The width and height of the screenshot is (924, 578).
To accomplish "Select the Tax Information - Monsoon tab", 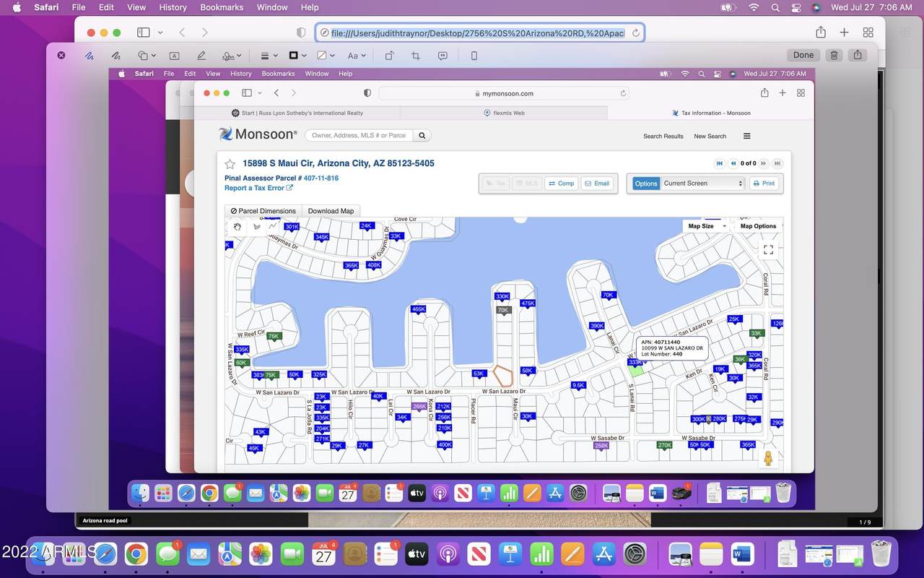I will [711, 113].
